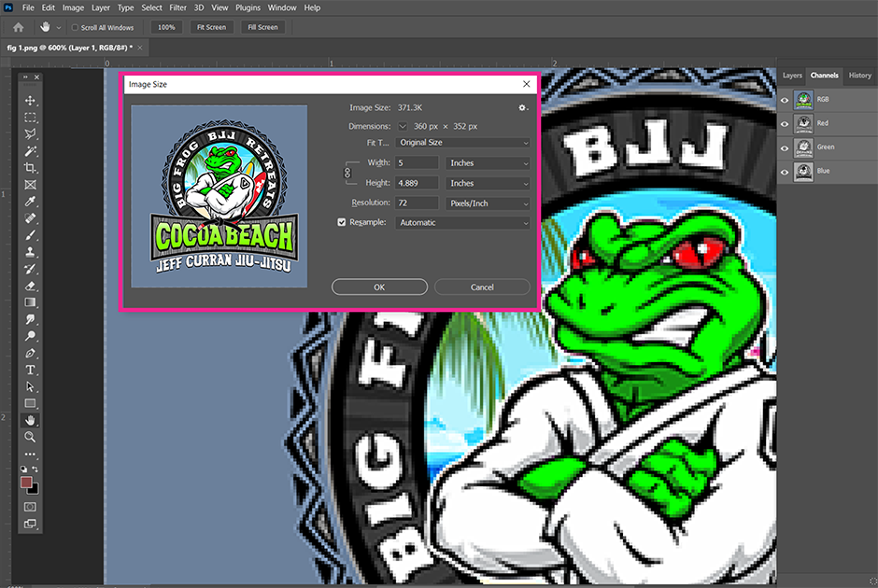The width and height of the screenshot is (878, 588).
Task: Hide the Blue channel
Action: [x=785, y=172]
